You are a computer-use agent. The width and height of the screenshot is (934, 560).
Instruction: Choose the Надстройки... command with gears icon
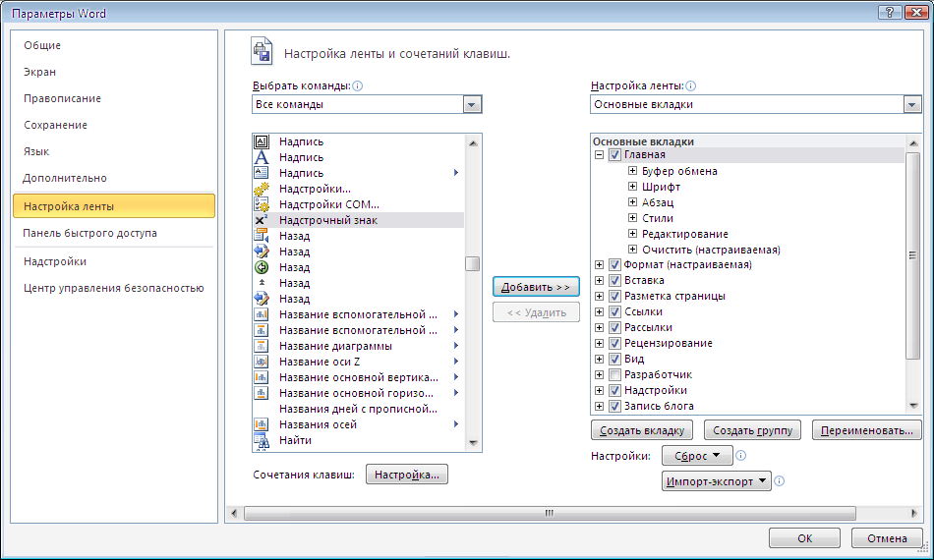[x=262, y=189]
